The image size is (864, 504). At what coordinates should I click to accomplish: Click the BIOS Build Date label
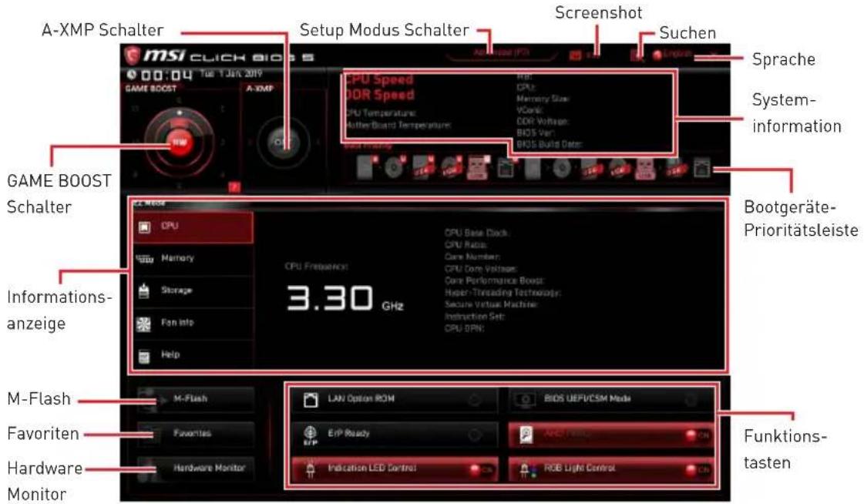[x=549, y=144]
